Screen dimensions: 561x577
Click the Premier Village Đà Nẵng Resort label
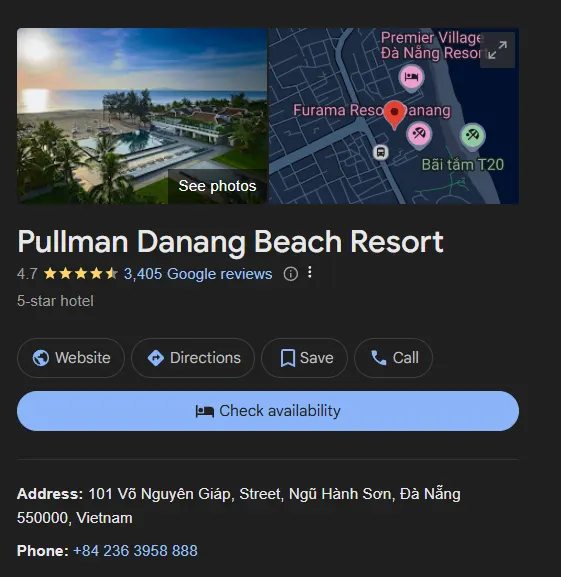[431, 45]
